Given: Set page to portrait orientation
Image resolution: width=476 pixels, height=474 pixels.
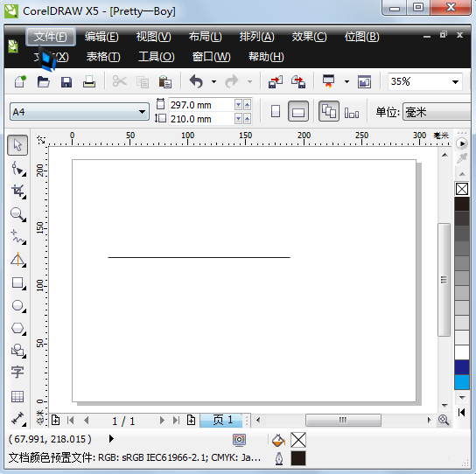Looking at the screenshot, I should click(x=276, y=111).
